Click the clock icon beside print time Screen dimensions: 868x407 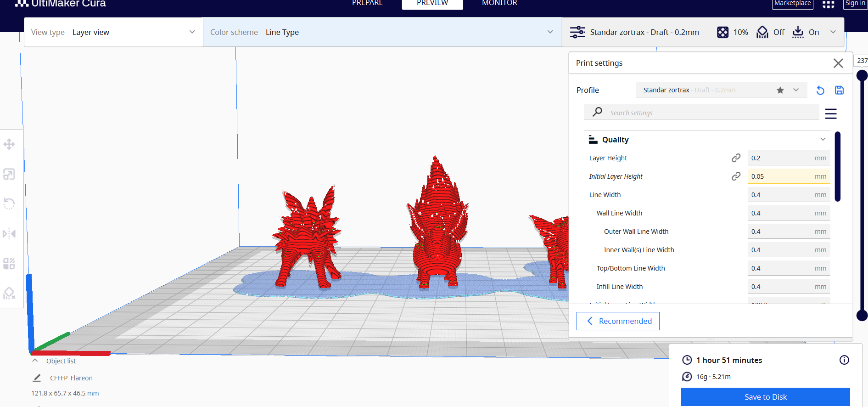(x=687, y=360)
